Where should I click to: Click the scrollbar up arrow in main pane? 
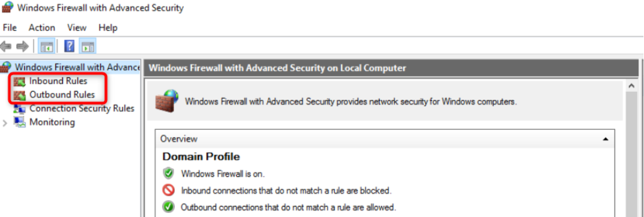631,85
